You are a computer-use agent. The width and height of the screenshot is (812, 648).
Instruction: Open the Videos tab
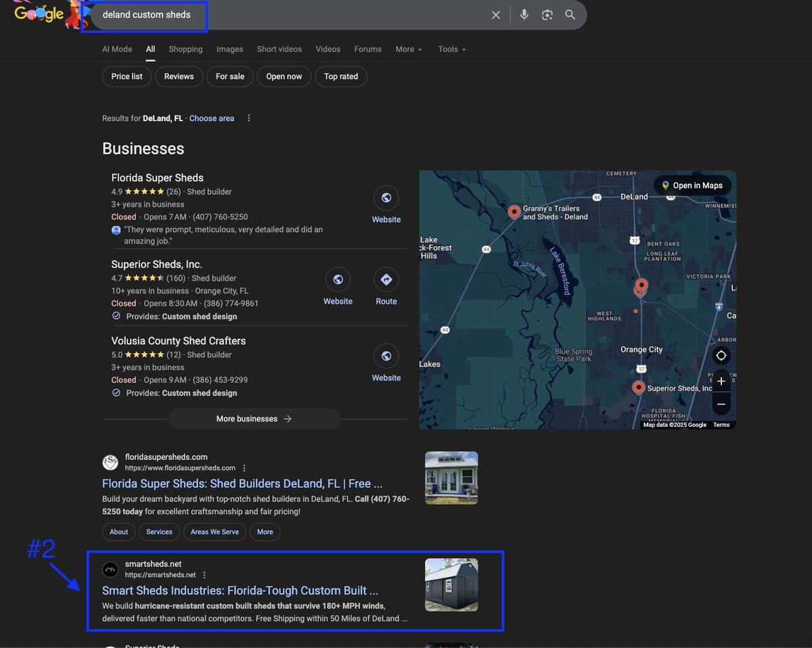(x=328, y=49)
